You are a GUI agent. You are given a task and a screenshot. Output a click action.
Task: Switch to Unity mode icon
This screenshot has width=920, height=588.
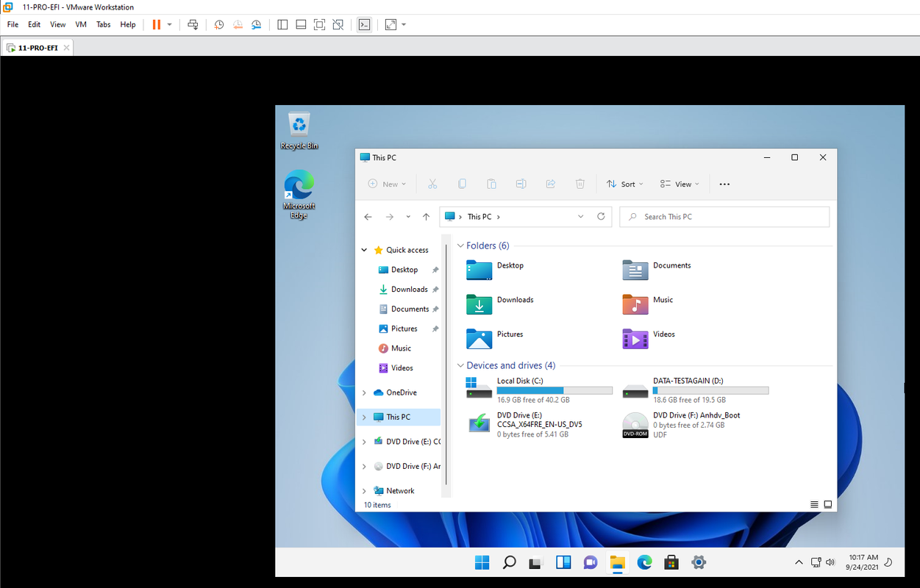338,24
